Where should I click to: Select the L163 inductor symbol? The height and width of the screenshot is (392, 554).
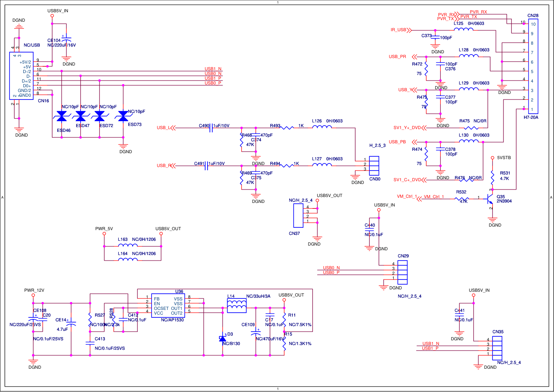[x=128, y=245]
